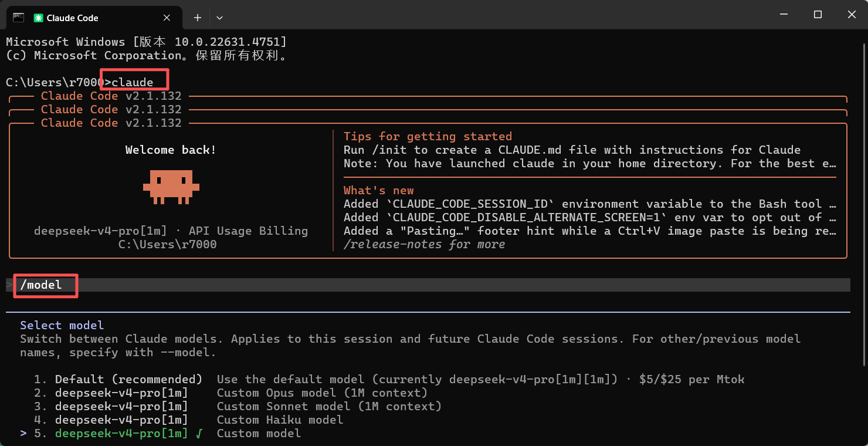Choose option 4 Custom Haiku model
Viewport: 868px width, 446px height.
(x=189, y=420)
